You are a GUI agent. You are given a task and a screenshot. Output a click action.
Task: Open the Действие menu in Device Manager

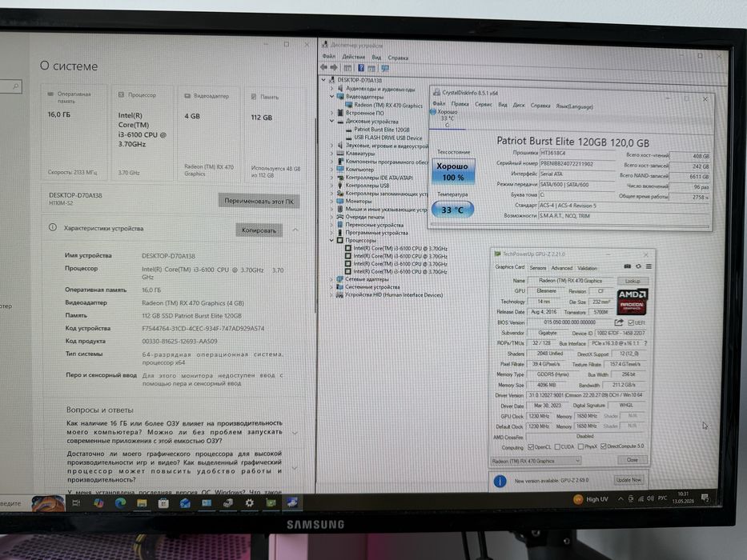(354, 57)
